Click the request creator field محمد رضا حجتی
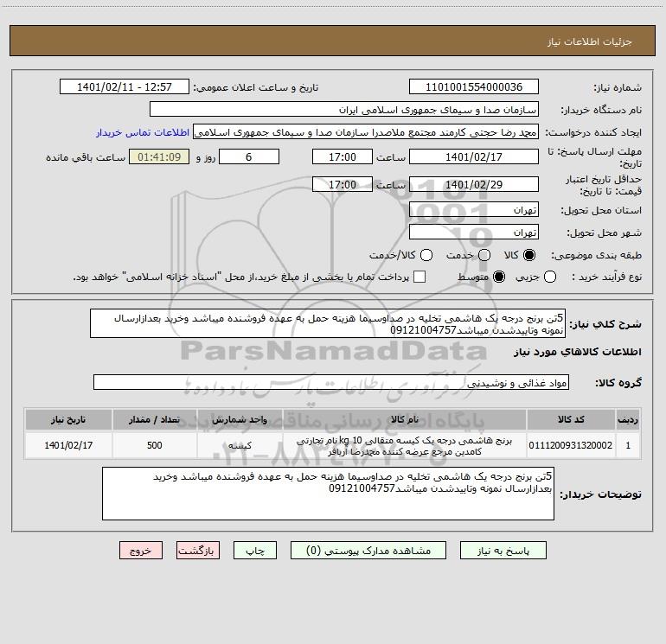 (x=366, y=131)
